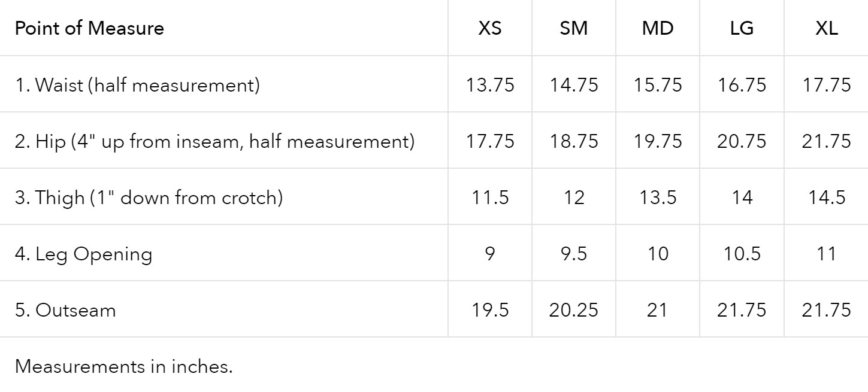Select the MD hip value 19.75
This screenshot has width=868, height=392.
click(x=658, y=141)
